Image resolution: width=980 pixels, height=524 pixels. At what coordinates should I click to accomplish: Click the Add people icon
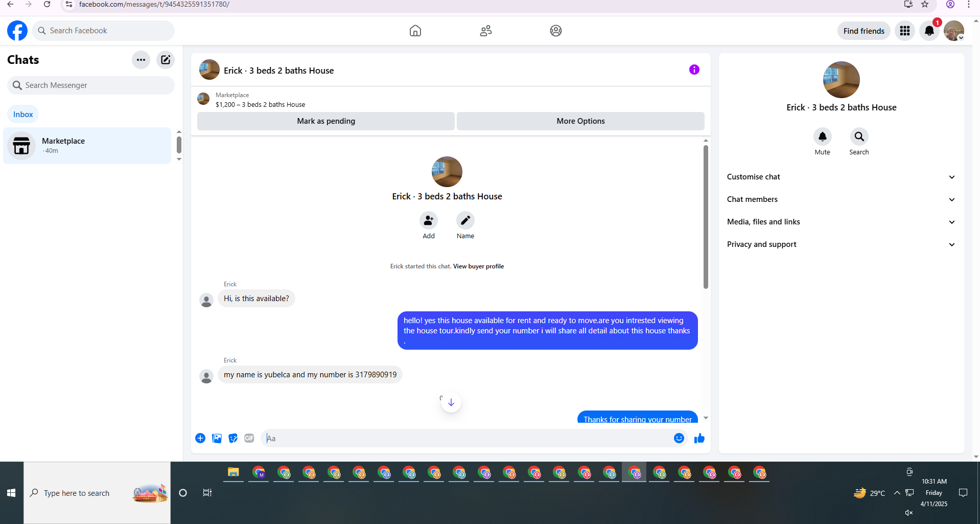point(429,220)
